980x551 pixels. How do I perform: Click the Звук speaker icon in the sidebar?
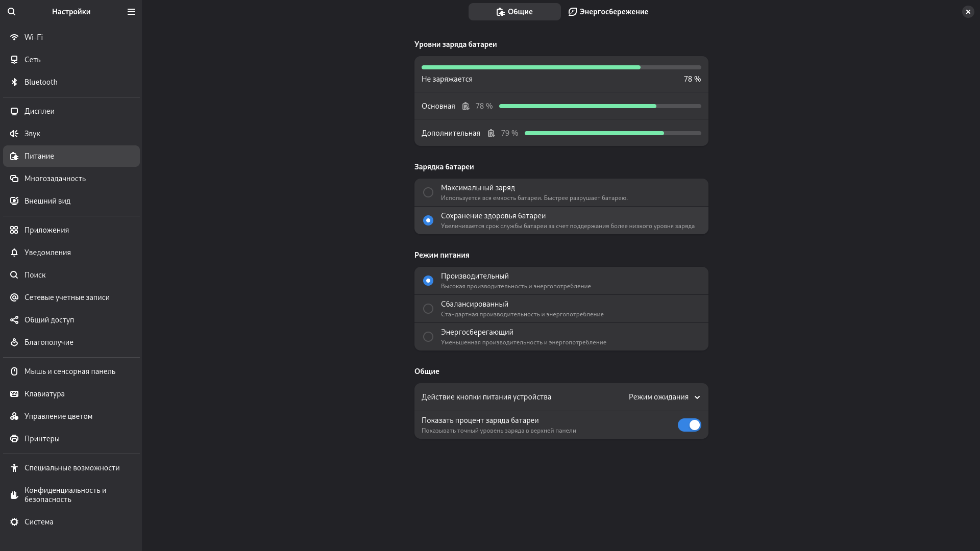14,134
